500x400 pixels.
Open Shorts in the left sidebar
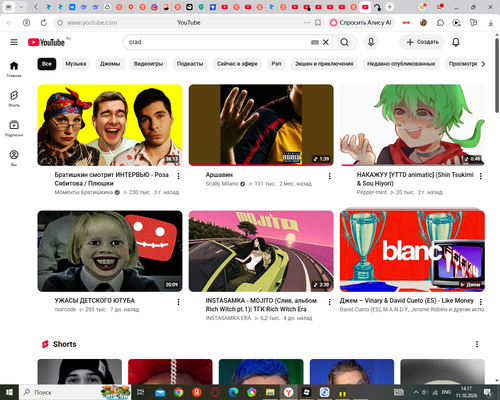tap(14, 99)
